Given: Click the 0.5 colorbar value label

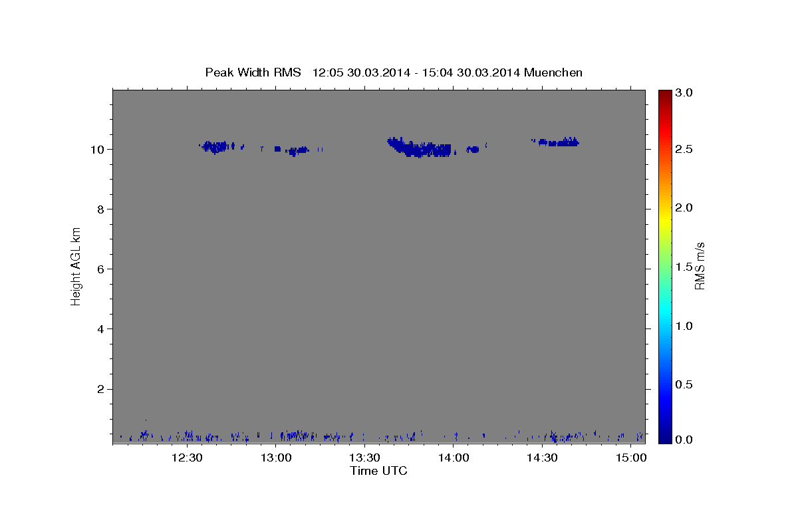Looking at the screenshot, I should (x=685, y=384).
